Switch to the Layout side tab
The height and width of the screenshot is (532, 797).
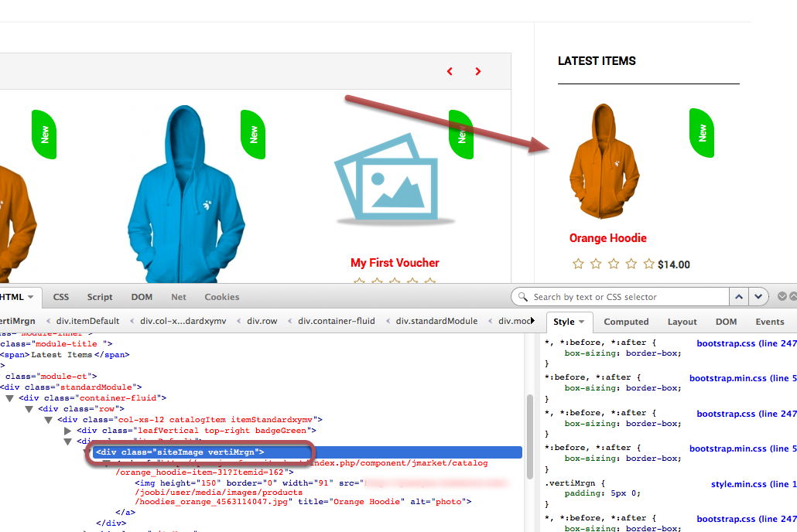click(682, 322)
